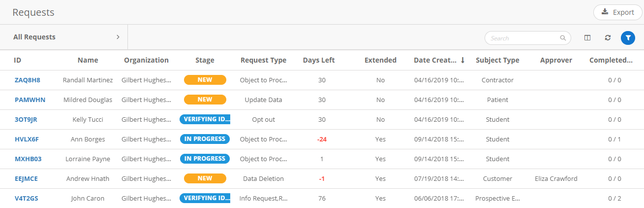Click the NEW badge for Mildred Douglas
644x208 pixels.
click(205, 100)
